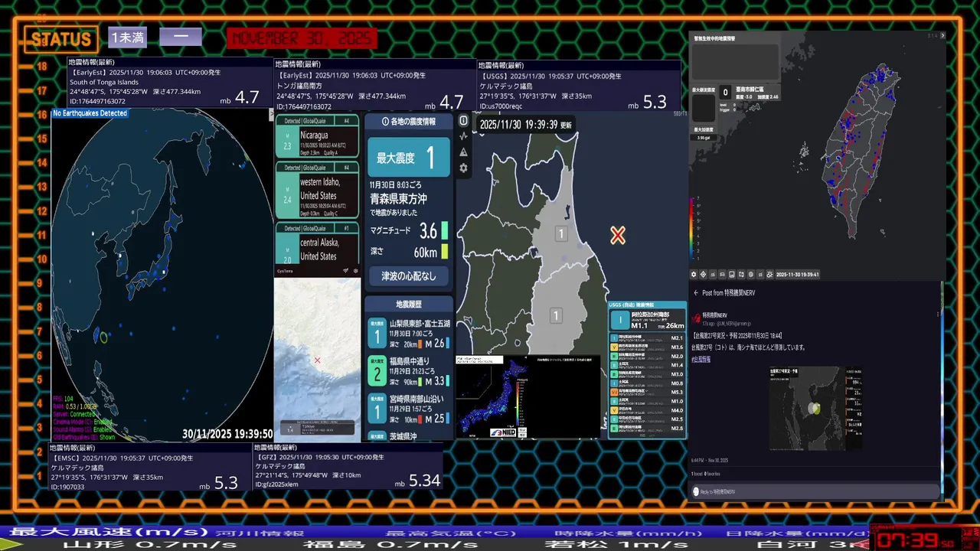Click the STATUS label box
Image resolution: width=980 pixels, height=551 pixels.
60,39
